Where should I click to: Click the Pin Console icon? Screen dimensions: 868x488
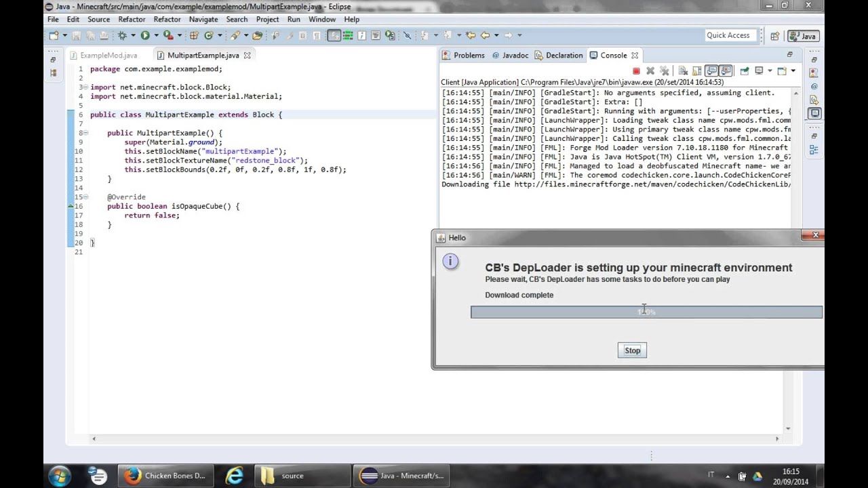[x=745, y=70]
